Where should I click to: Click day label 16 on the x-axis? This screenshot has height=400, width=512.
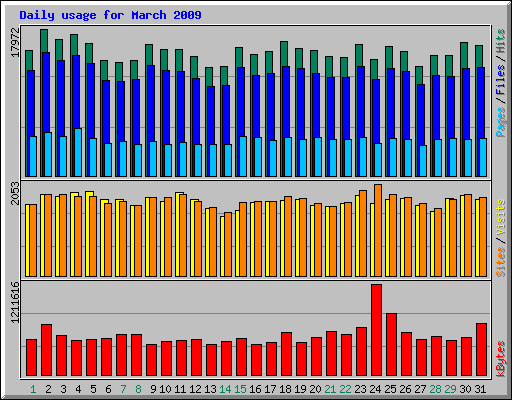point(255,389)
